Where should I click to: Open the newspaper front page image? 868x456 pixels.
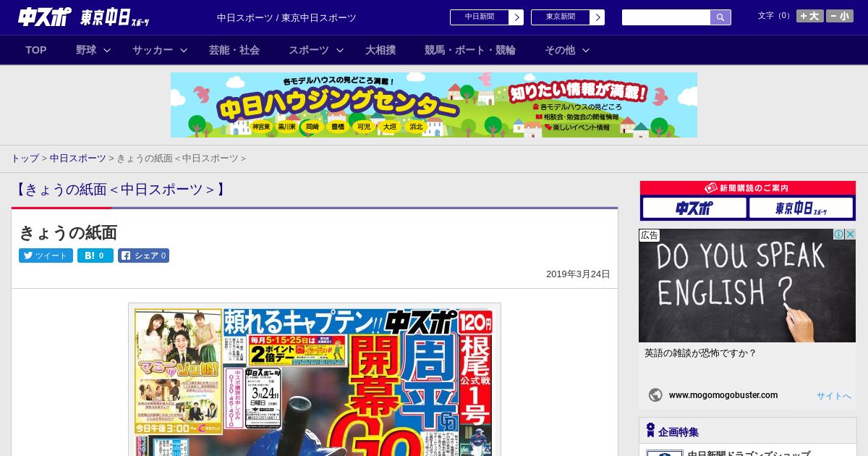point(315,380)
